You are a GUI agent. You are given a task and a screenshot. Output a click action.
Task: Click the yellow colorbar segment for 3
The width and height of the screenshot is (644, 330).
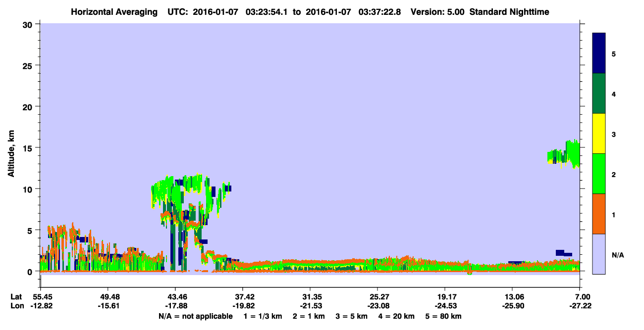(x=599, y=134)
